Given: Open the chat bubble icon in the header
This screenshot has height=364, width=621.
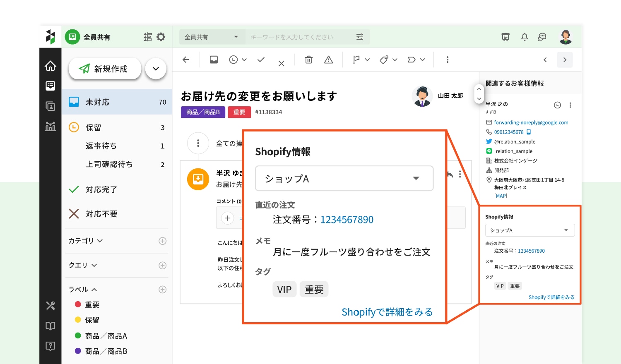Looking at the screenshot, I should tap(542, 37).
